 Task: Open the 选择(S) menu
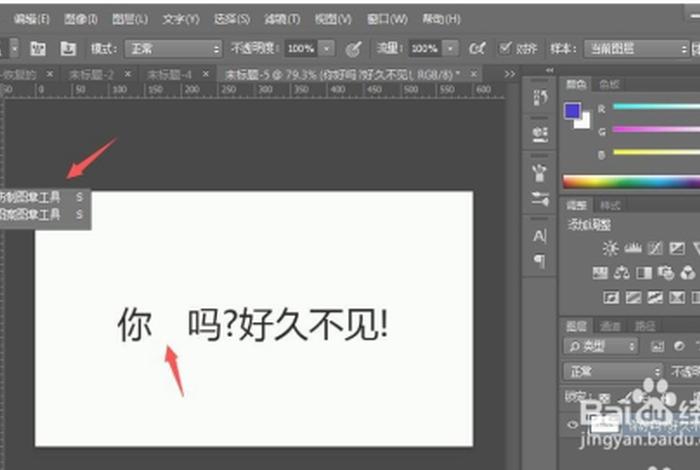click(x=232, y=19)
